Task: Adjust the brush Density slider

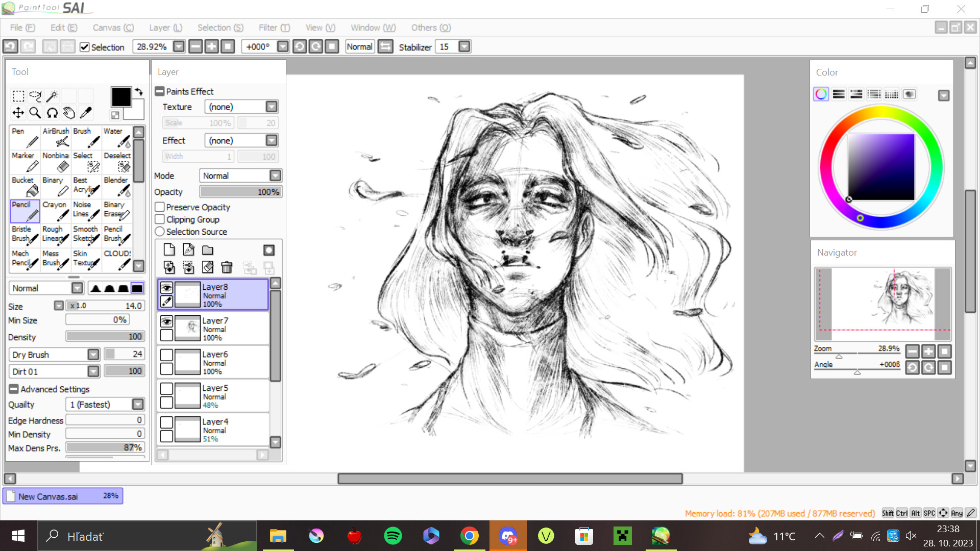Action: point(105,337)
